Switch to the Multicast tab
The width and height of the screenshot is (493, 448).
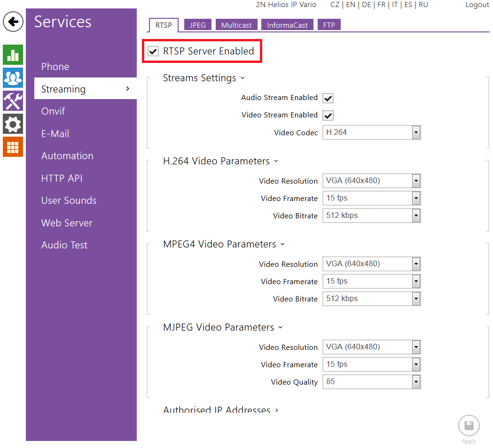click(236, 25)
